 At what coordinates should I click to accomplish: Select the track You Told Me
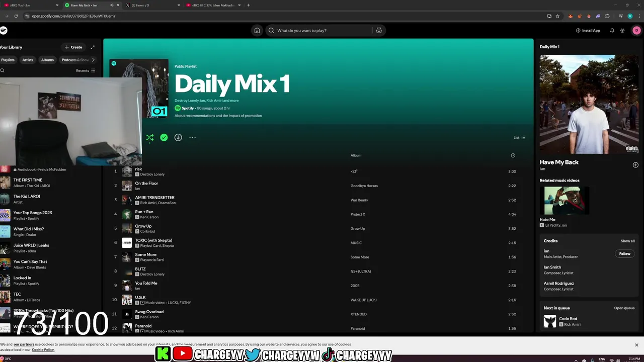coord(146,283)
